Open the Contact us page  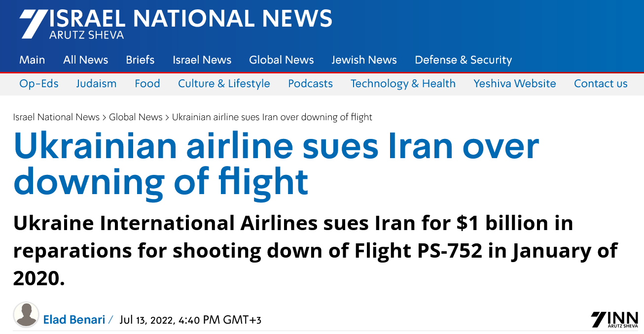601,84
